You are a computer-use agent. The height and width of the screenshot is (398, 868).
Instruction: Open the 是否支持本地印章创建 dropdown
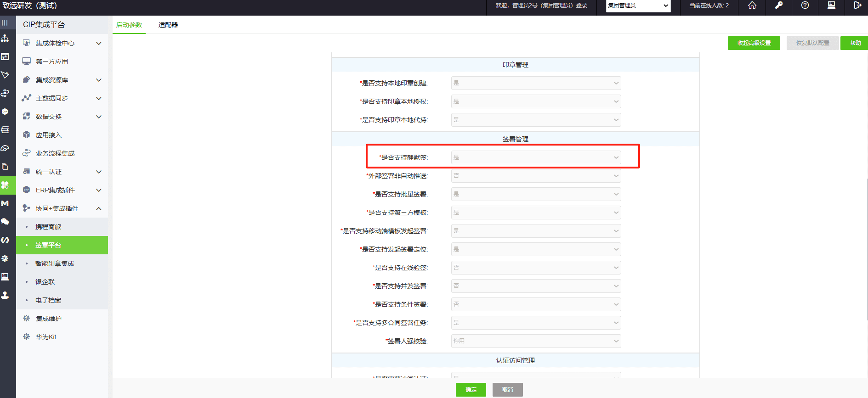[536, 83]
